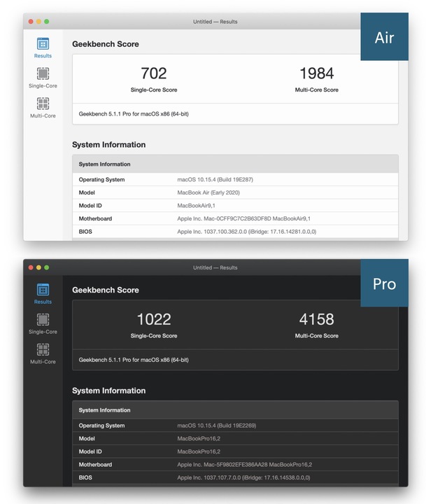Select Geekbench 5.1.1 Pro version text in Air window

134,114
